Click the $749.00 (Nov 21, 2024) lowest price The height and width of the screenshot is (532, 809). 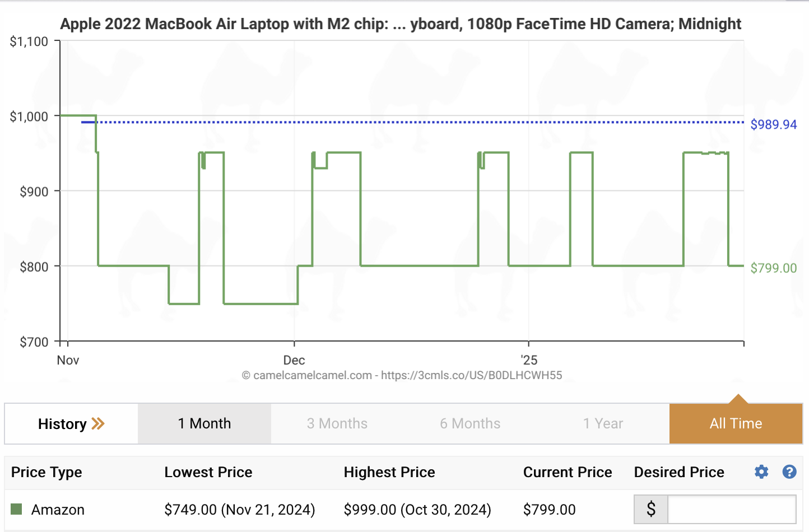click(x=240, y=510)
